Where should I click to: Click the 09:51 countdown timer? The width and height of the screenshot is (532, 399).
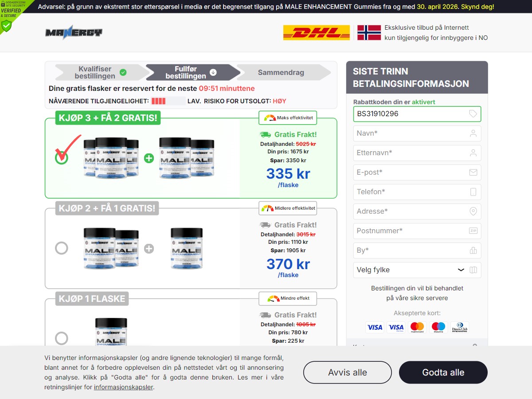tap(208, 88)
